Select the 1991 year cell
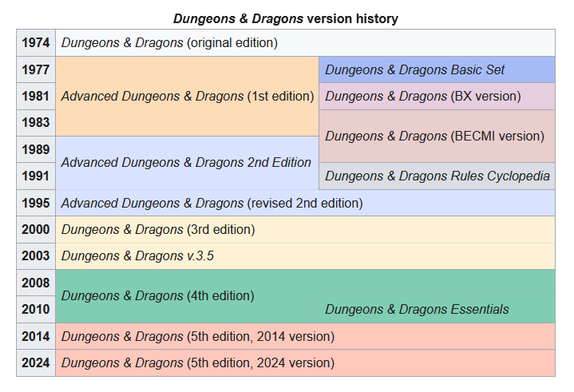The width and height of the screenshot is (574, 392). 36,176
